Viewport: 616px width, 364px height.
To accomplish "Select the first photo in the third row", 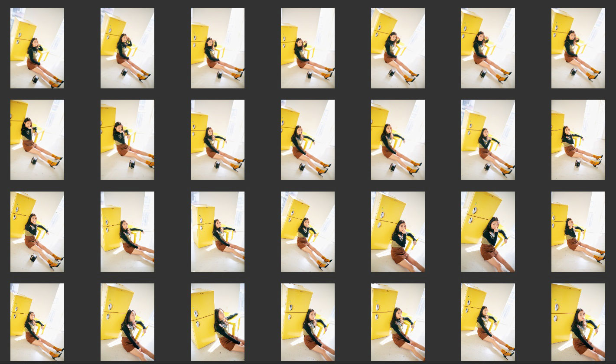I will coord(37,232).
